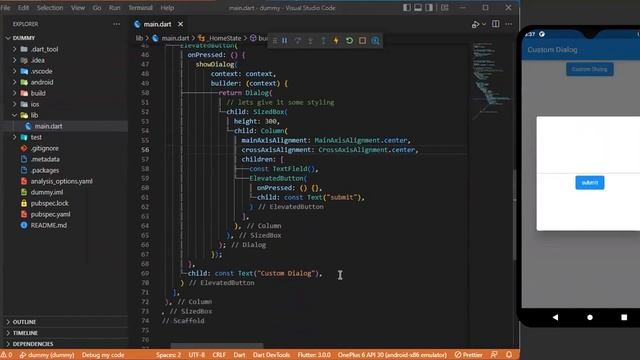This screenshot has height=360, width=640.
Task: Click Dart DevTools in status bar
Action: [x=271, y=355]
